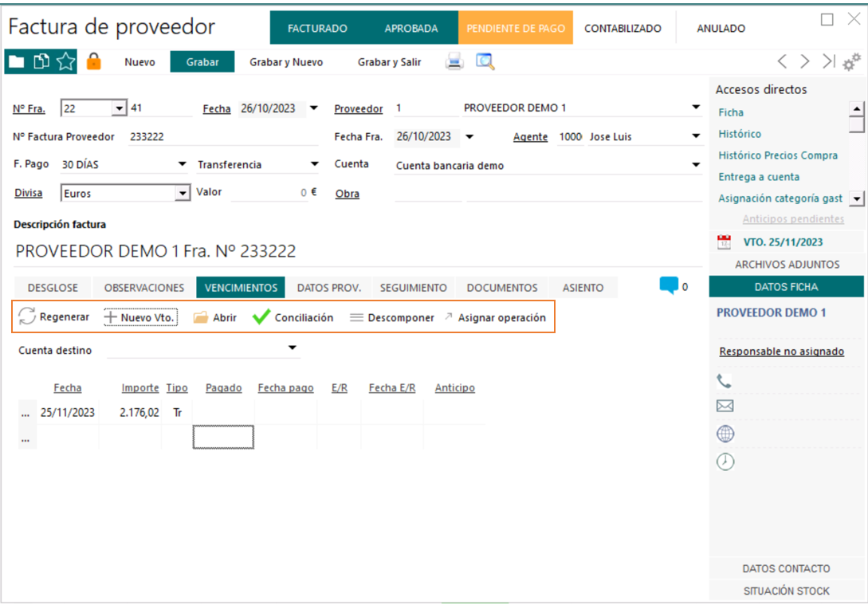Toggle the orange padlock icon
This screenshot has height=605, width=868.
pos(93,61)
